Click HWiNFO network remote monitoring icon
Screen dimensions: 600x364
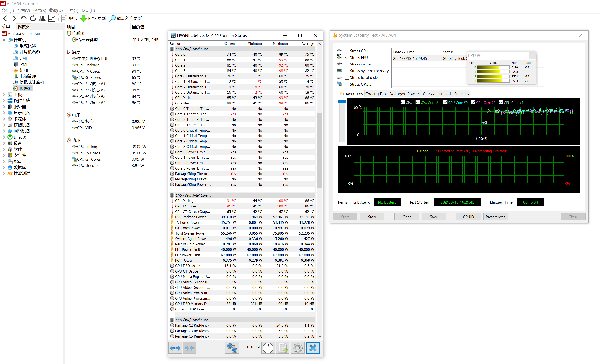pyautogui.click(x=232, y=348)
